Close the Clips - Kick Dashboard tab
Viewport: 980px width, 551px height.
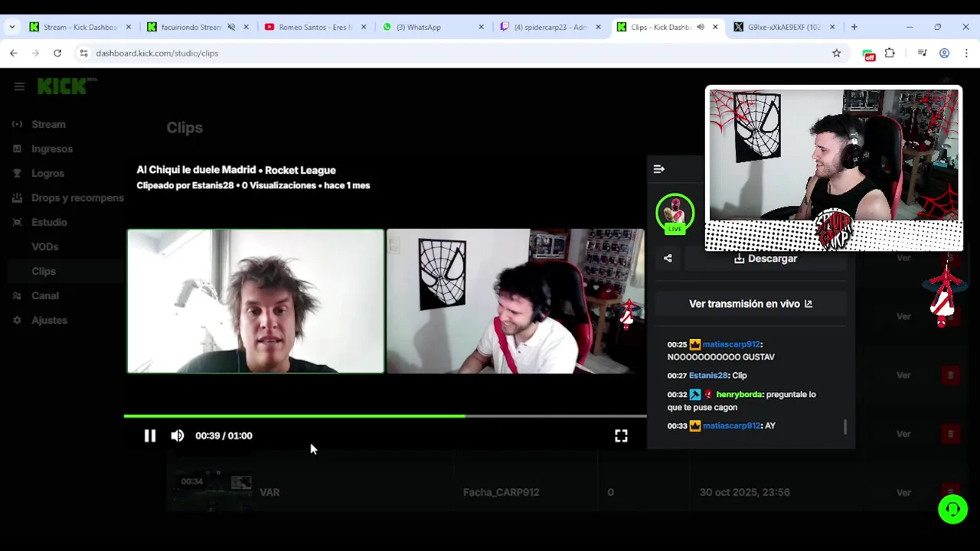pyautogui.click(x=715, y=27)
